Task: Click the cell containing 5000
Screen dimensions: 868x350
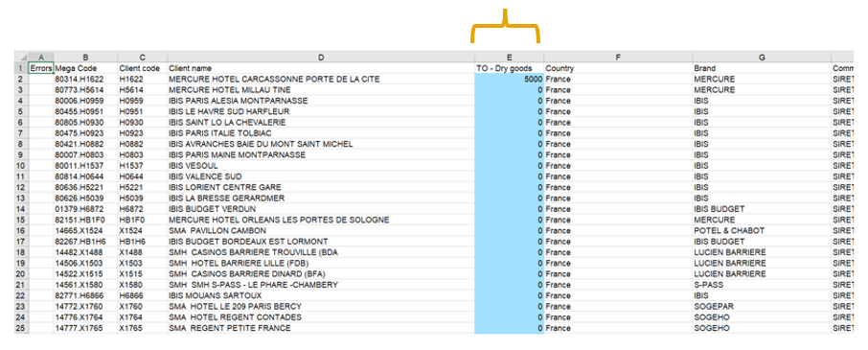Action: (x=510, y=80)
